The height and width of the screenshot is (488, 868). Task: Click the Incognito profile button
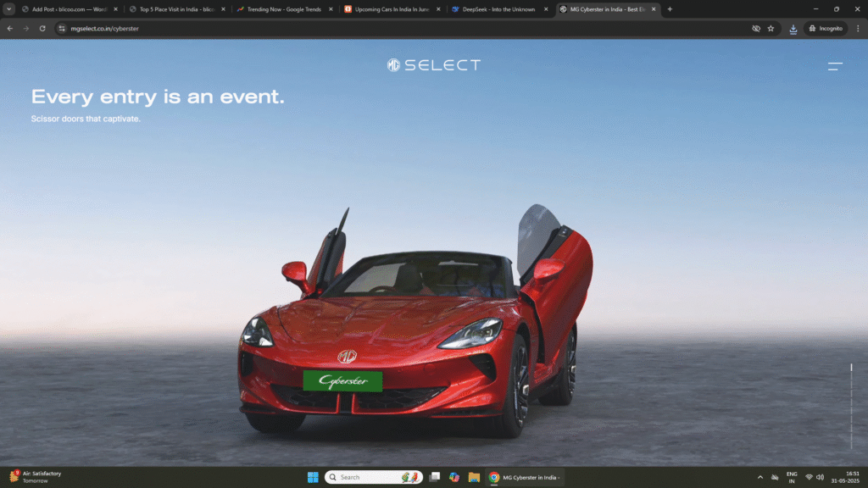click(x=825, y=28)
